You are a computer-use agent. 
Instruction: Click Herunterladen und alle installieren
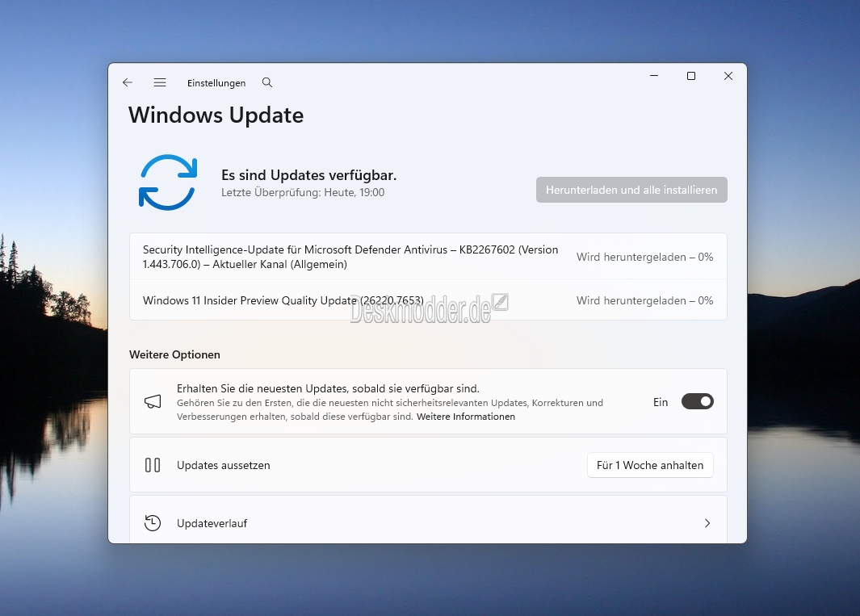click(631, 190)
